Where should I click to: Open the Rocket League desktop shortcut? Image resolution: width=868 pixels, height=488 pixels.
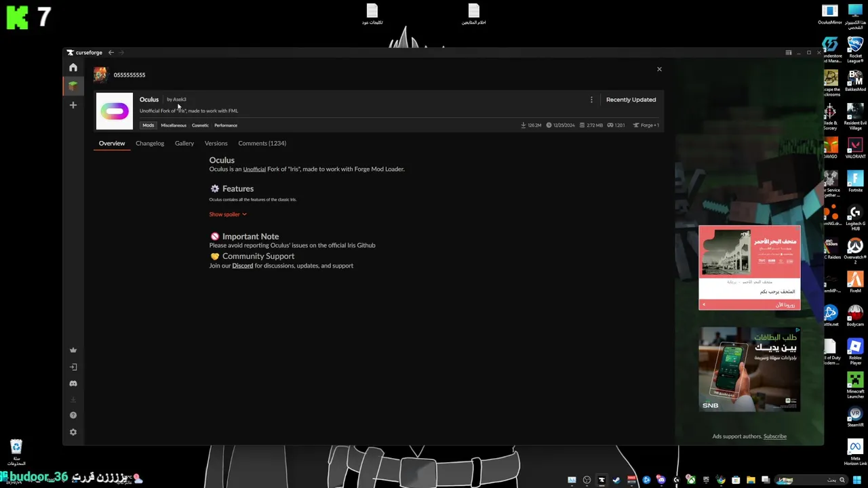click(855, 49)
